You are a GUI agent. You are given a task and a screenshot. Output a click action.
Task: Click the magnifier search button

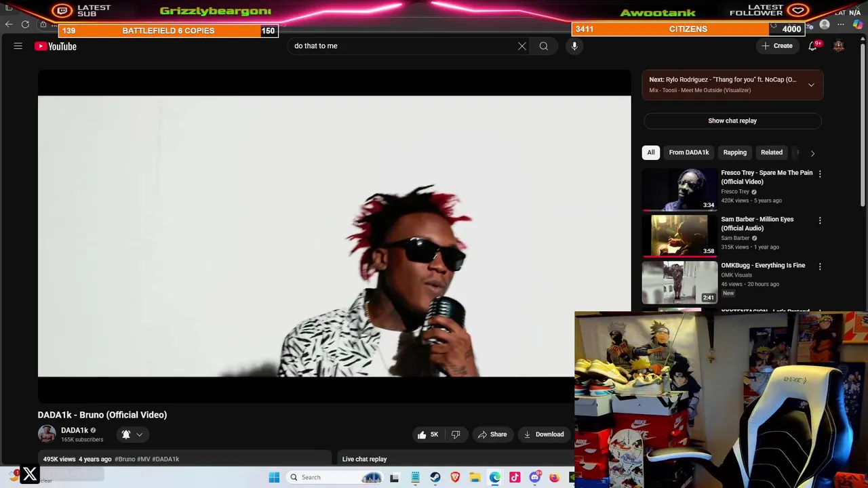pyautogui.click(x=544, y=46)
